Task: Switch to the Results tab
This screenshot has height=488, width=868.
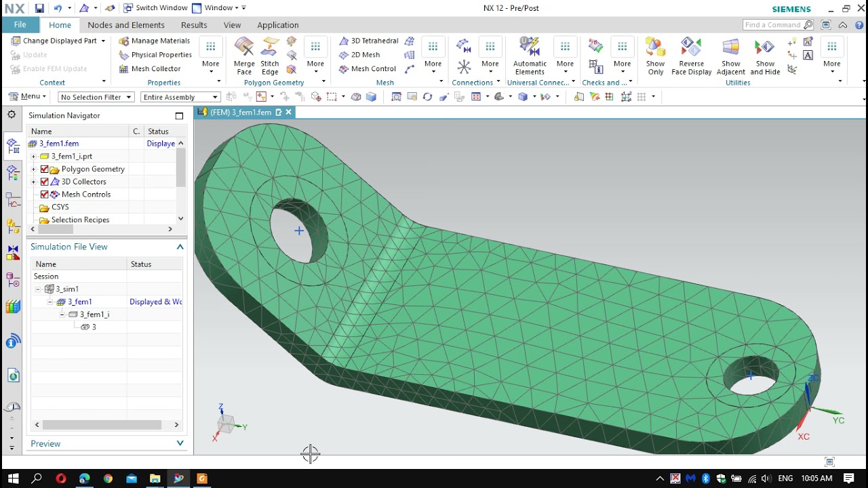Action: tap(194, 25)
